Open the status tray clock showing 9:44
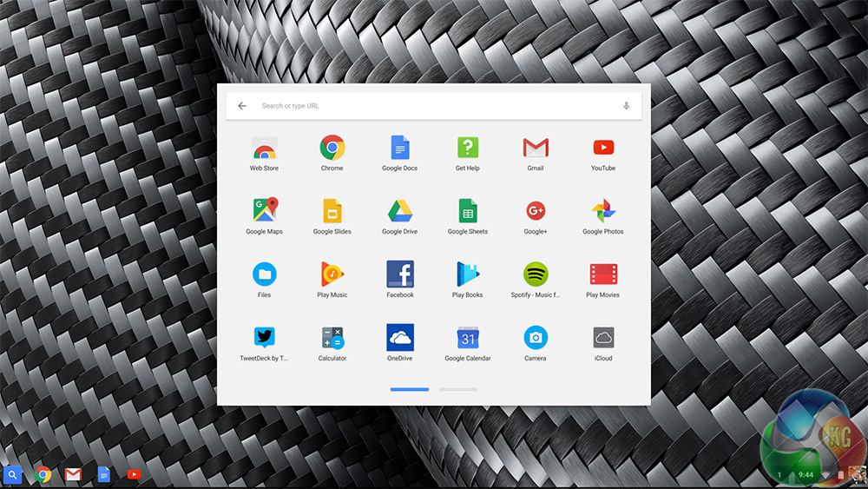The height and width of the screenshot is (489, 868). pos(806,474)
